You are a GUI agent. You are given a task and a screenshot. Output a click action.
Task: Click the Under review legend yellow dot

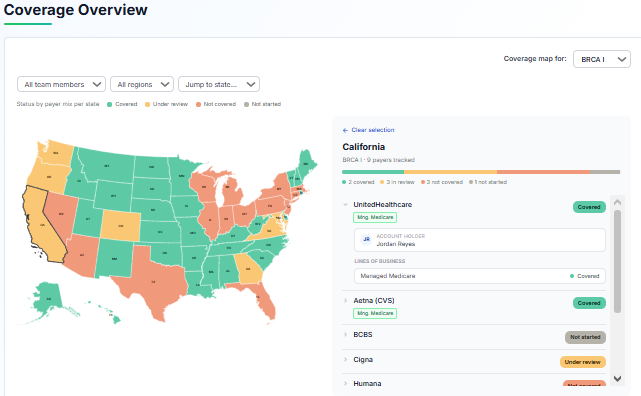click(x=147, y=105)
